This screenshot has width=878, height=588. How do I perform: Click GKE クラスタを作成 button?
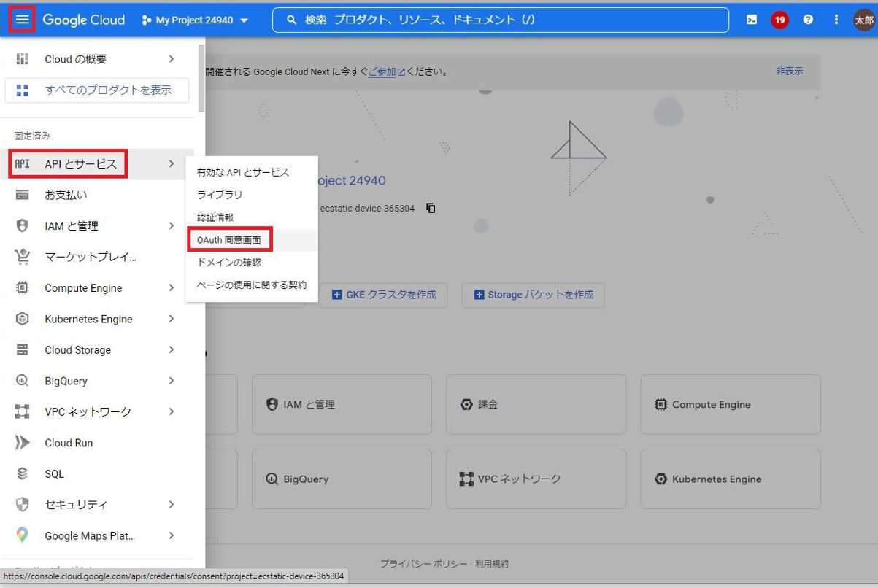(x=383, y=295)
